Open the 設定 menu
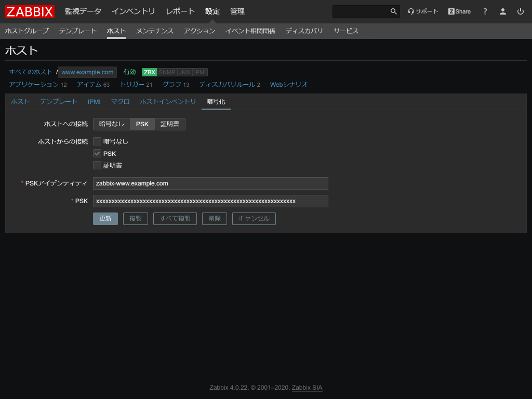 [212, 11]
